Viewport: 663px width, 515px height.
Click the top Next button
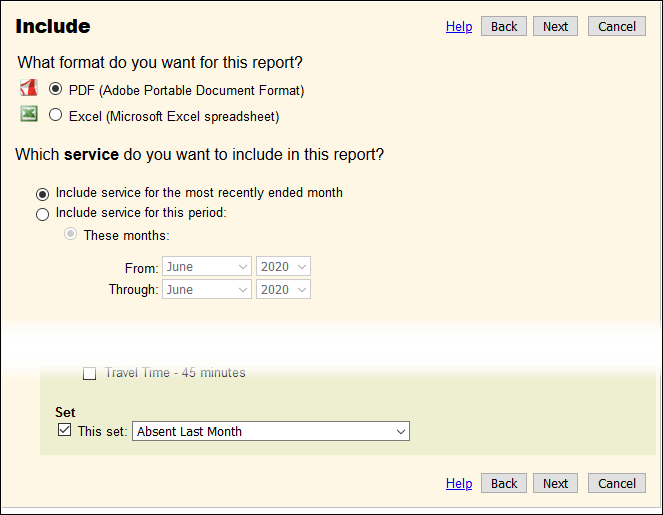pos(555,26)
